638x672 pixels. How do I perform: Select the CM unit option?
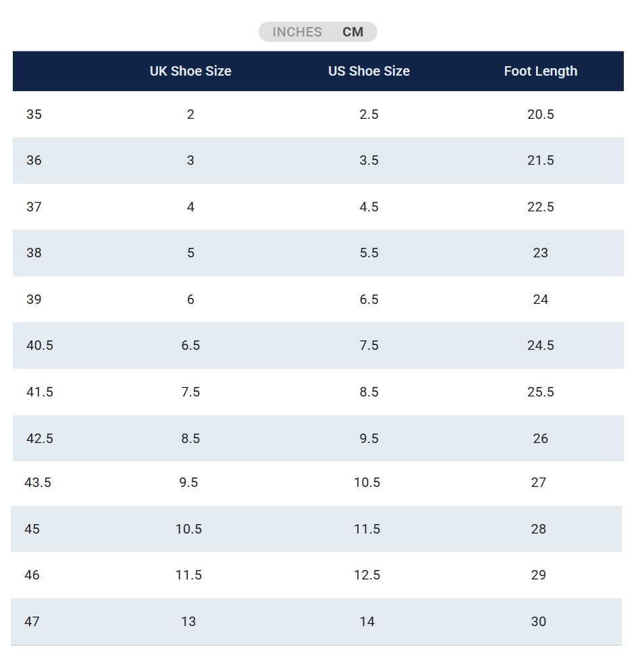coord(352,32)
